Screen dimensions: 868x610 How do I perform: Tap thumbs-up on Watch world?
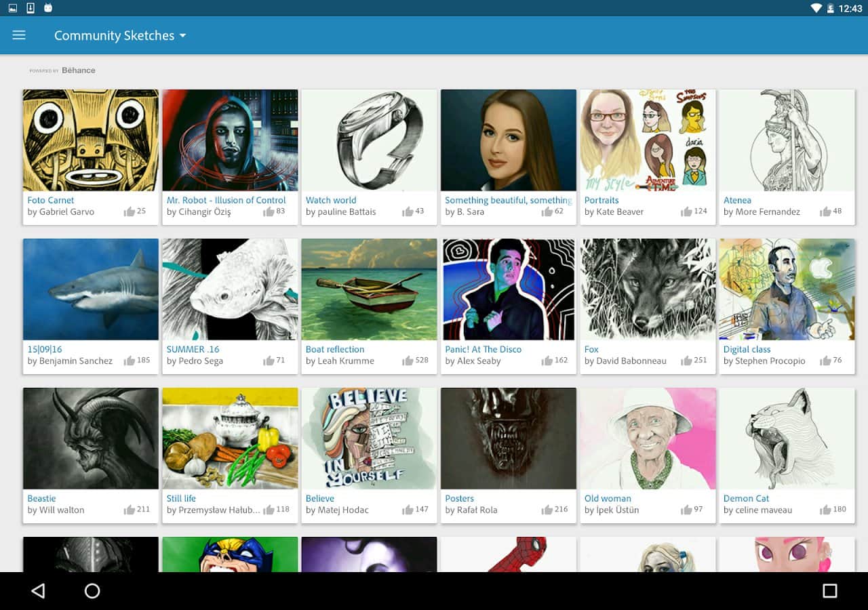pos(408,211)
